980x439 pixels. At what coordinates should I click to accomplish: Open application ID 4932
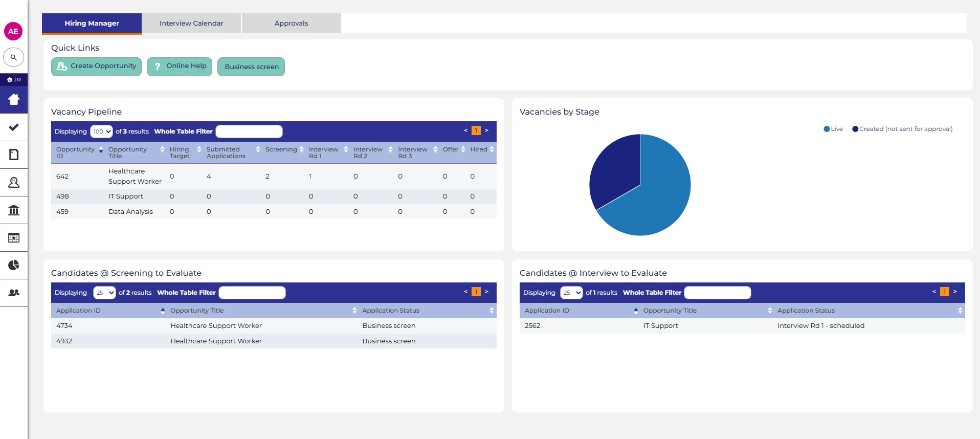tap(64, 341)
